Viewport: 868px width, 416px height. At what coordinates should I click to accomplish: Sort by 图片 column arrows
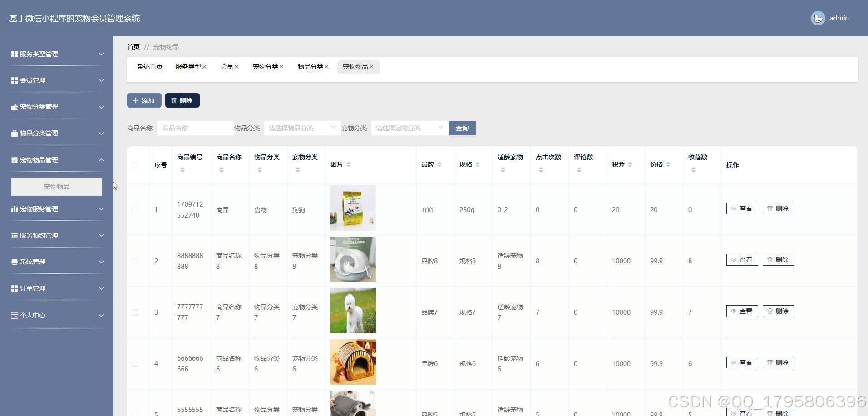coord(349,164)
